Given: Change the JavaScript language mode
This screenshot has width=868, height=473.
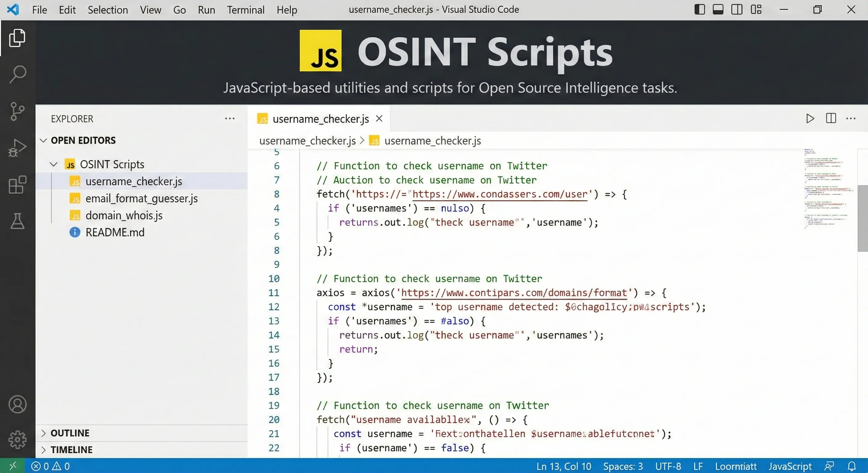Looking at the screenshot, I should (x=790, y=466).
